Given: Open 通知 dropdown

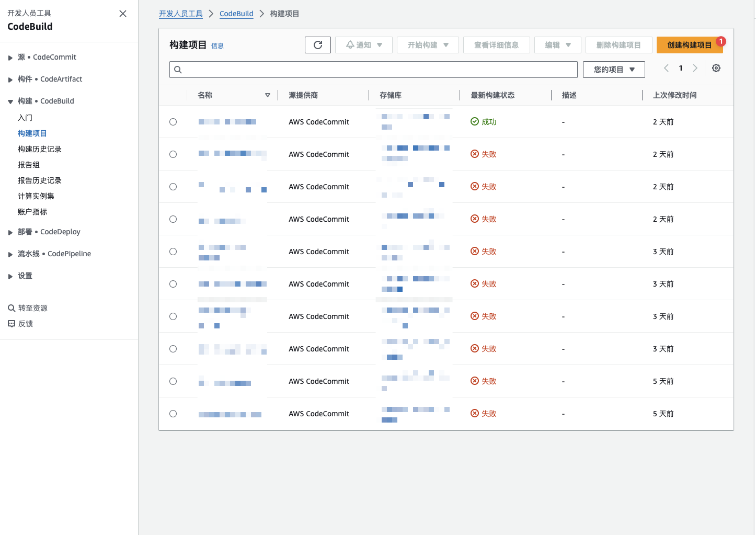Looking at the screenshot, I should 364,45.
